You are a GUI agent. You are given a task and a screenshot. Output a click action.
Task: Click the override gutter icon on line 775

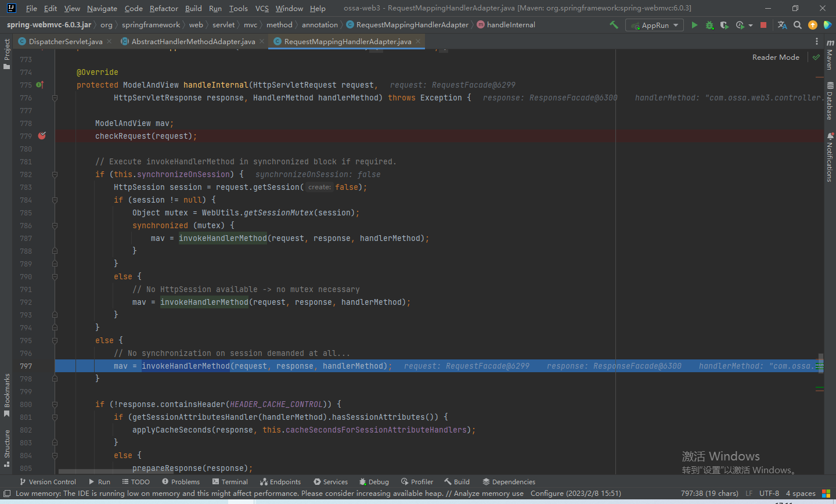tap(39, 85)
